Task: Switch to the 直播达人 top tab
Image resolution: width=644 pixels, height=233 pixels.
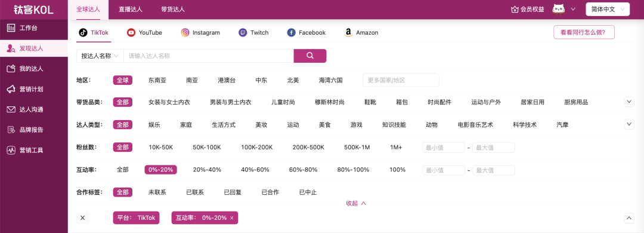Action: (x=131, y=9)
